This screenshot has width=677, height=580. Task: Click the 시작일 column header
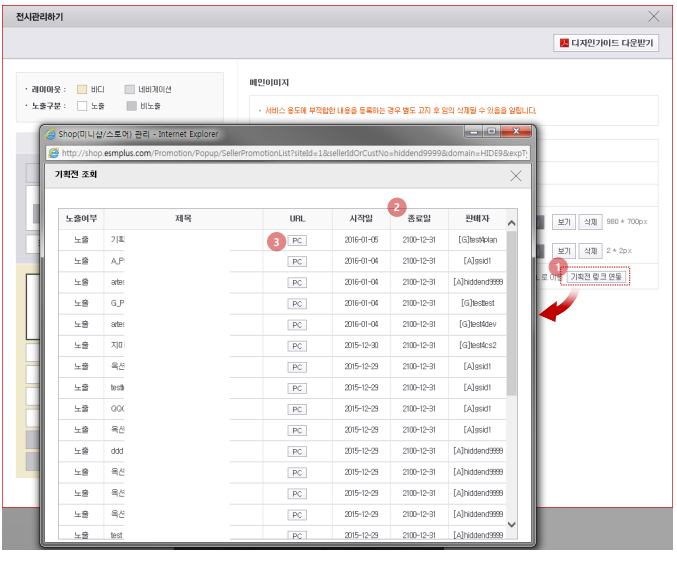361,219
